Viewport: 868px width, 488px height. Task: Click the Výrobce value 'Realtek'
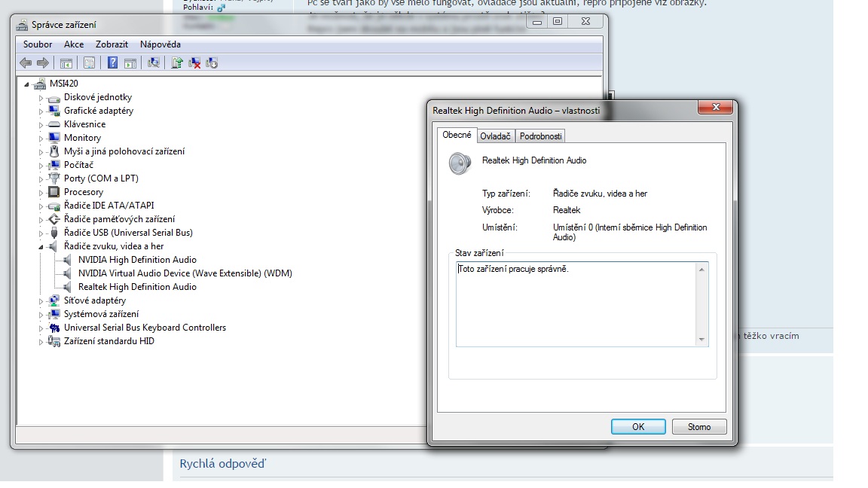567,210
